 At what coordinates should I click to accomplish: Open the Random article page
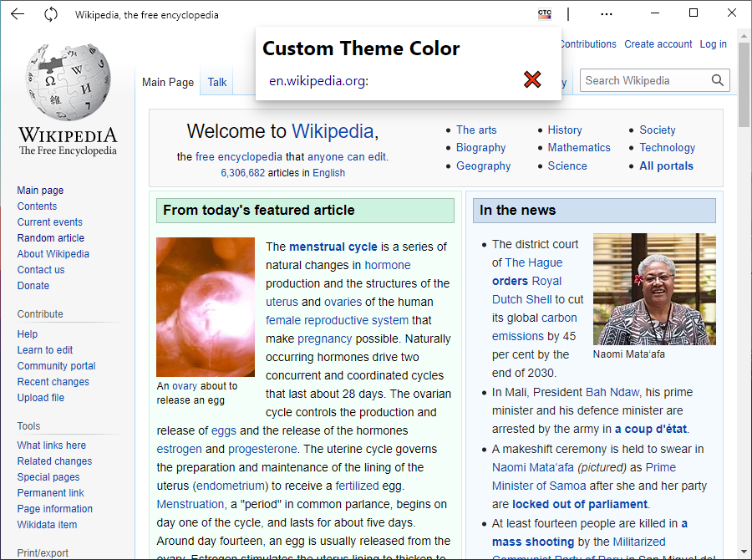(x=50, y=237)
